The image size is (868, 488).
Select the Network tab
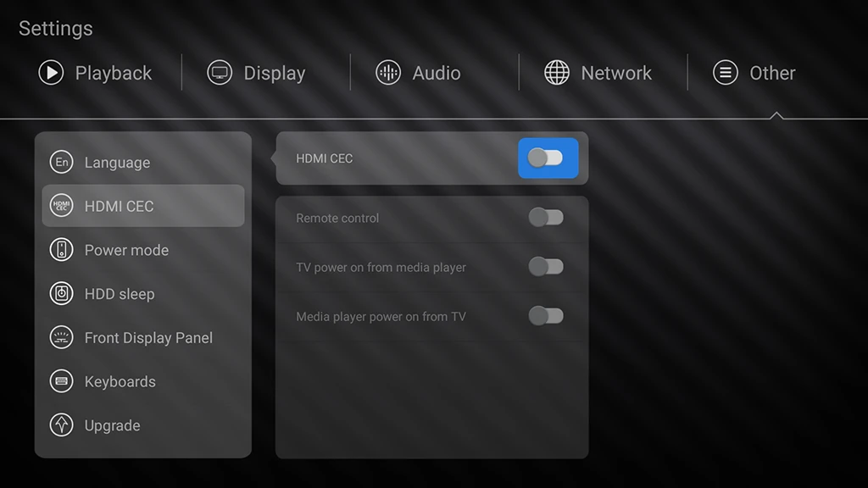[x=598, y=73]
